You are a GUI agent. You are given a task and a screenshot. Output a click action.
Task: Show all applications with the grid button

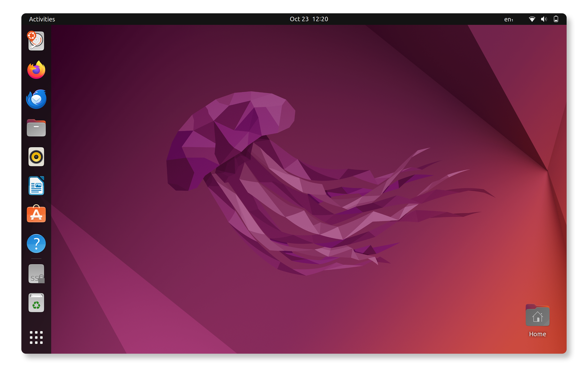[36, 337]
